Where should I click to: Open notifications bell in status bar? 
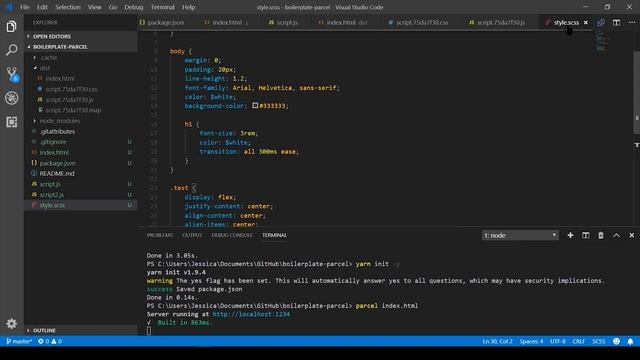630,341
